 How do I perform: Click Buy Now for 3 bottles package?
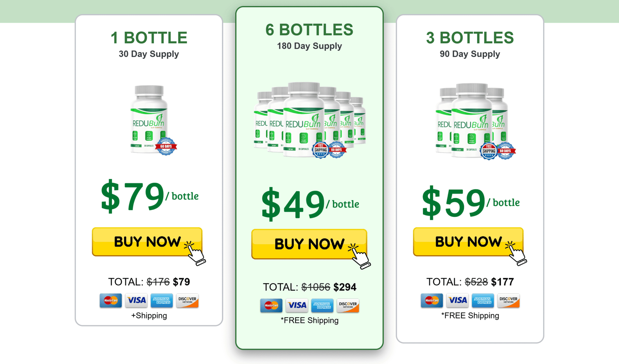point(468,242)
